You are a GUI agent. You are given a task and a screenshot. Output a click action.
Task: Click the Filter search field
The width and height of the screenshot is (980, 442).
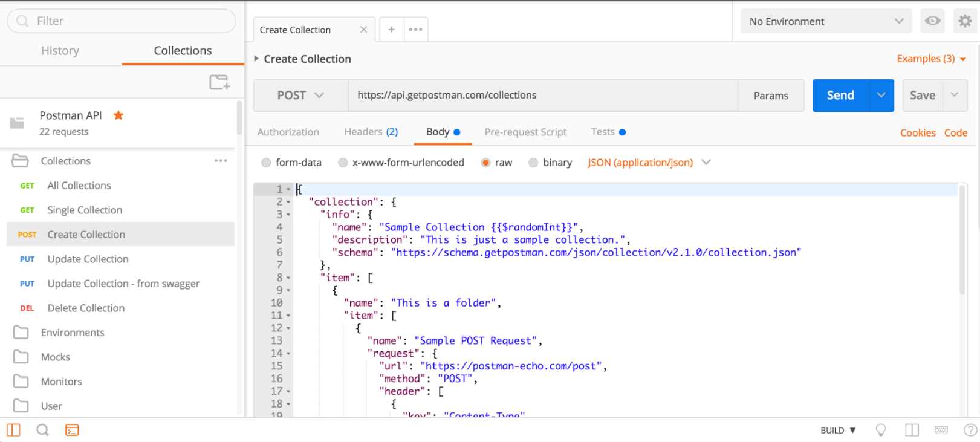pos(122,21)
